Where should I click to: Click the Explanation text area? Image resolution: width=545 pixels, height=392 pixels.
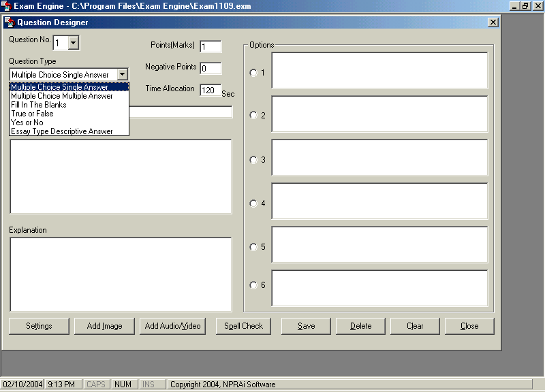pyautogui.click(x=121, y=274)
